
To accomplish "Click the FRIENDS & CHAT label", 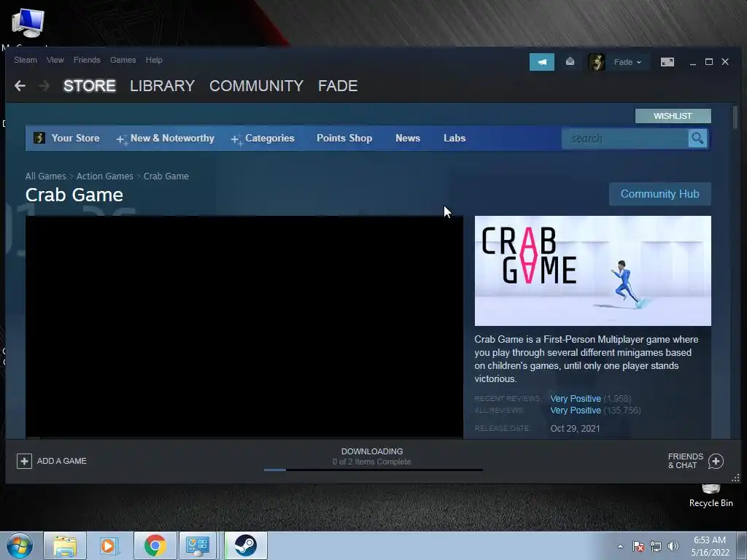I will (686, 461).
